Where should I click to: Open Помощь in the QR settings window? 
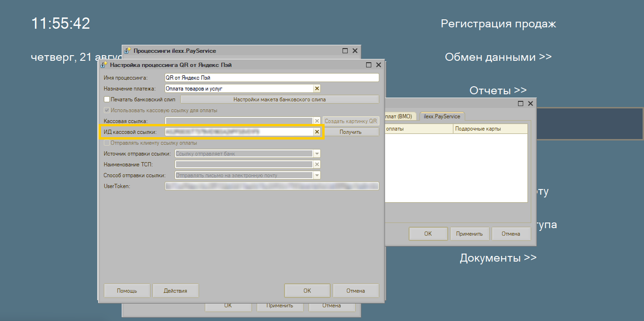[x=127, y=291]
